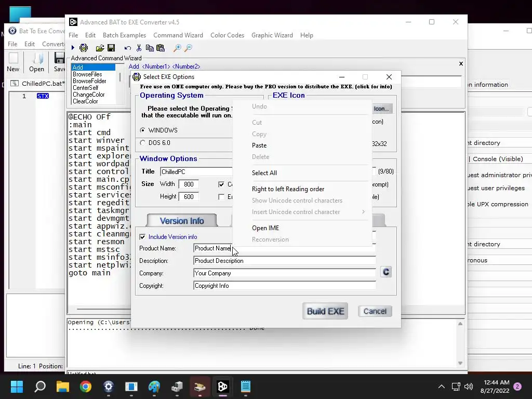Click the build EXE compile toolbar icon

point(84,48)
